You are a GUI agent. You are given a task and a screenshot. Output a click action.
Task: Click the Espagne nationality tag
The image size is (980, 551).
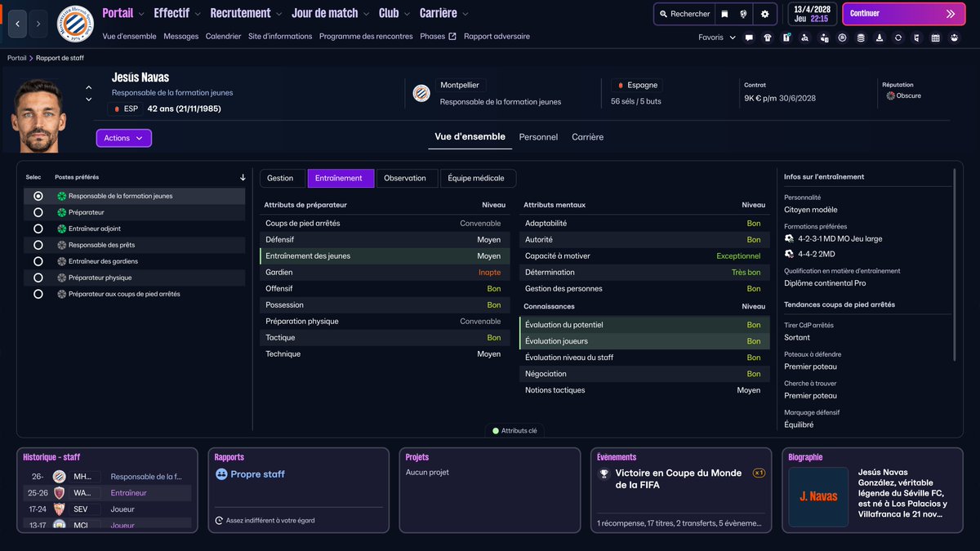[x=638, y=85]
